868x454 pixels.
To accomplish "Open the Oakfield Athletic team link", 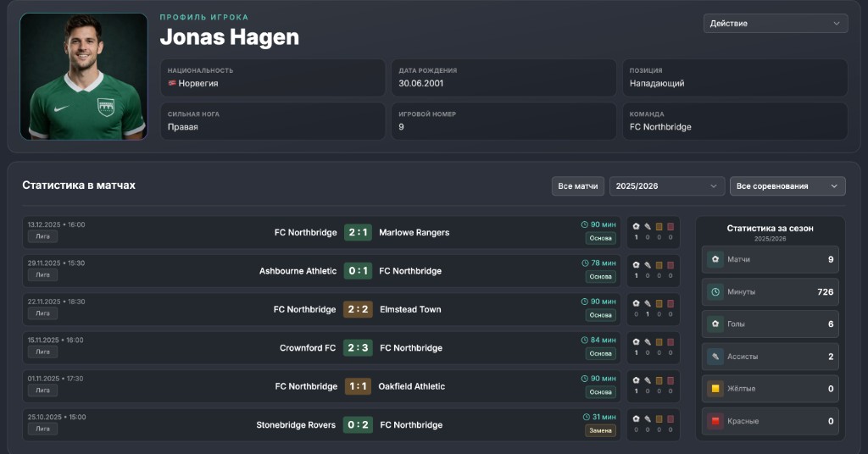I will click(411, 386).
